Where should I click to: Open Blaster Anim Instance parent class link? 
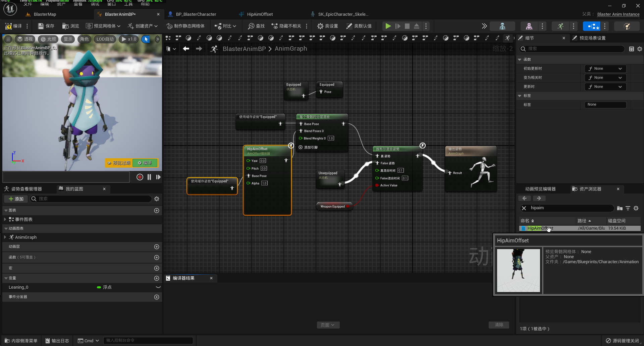coord(618,14)
